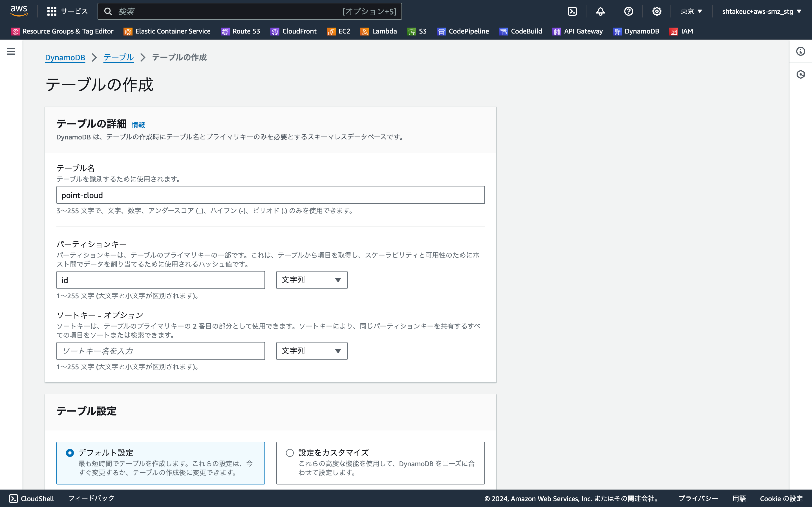812x507 pixels.
Task: Navigate to テーブル via breadcrumb
Action: [x=118, y=57]
